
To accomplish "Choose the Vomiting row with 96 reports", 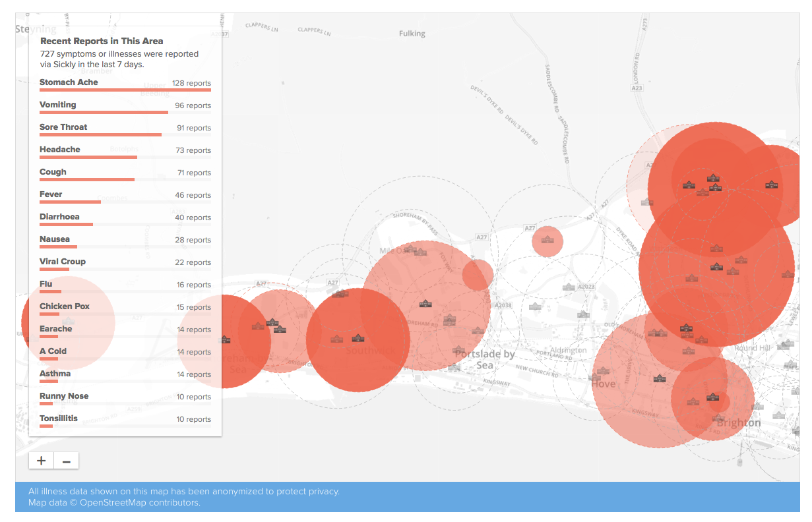I will [x=58, y=105].
